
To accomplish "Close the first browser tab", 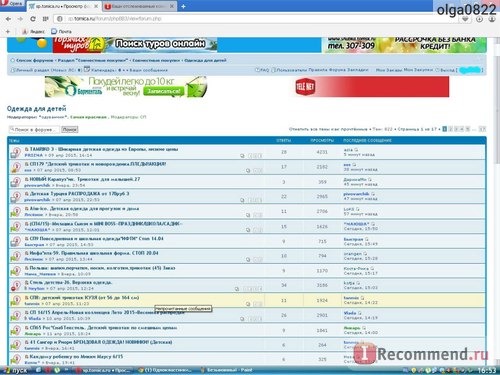I will [x=96, y=6].
